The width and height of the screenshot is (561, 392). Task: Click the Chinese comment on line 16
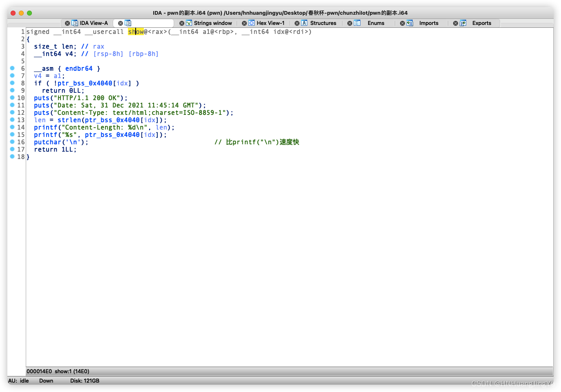pos(257,142)
